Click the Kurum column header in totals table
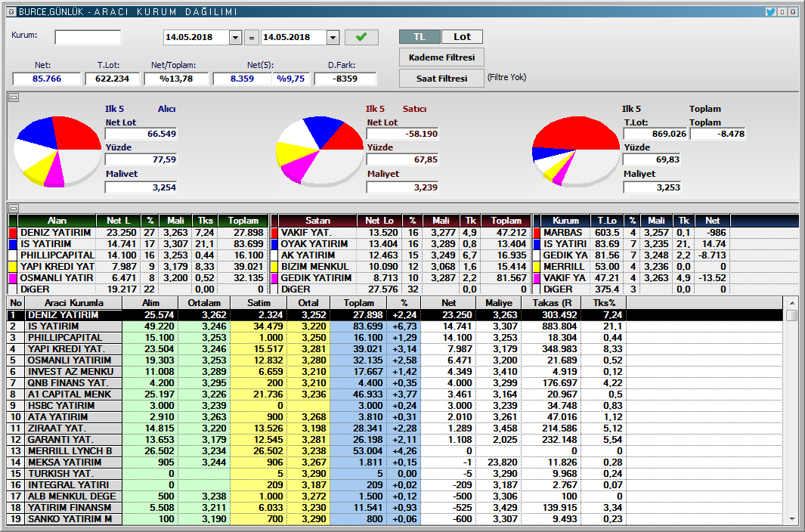The height and width of the screenshot is (532, 805). click(565, 221)
